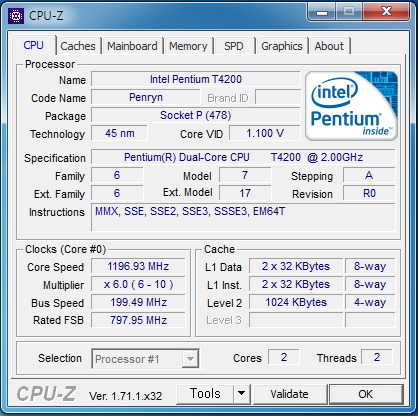Click the CPU-Z app icon in title bar
418x416 pixels.
[16, 16]
